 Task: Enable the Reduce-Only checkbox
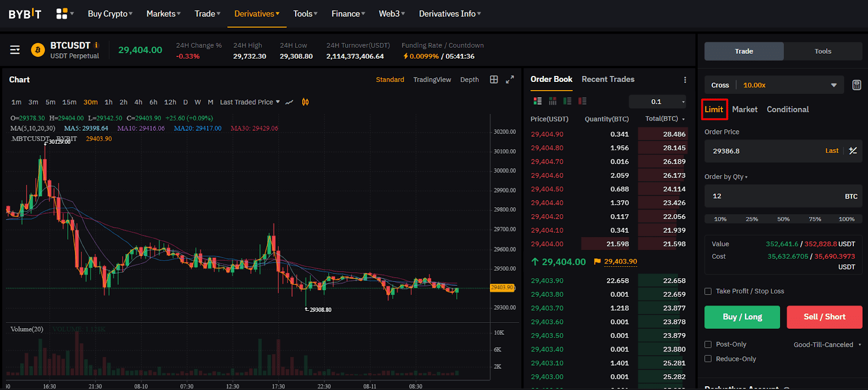click(708, 359)
